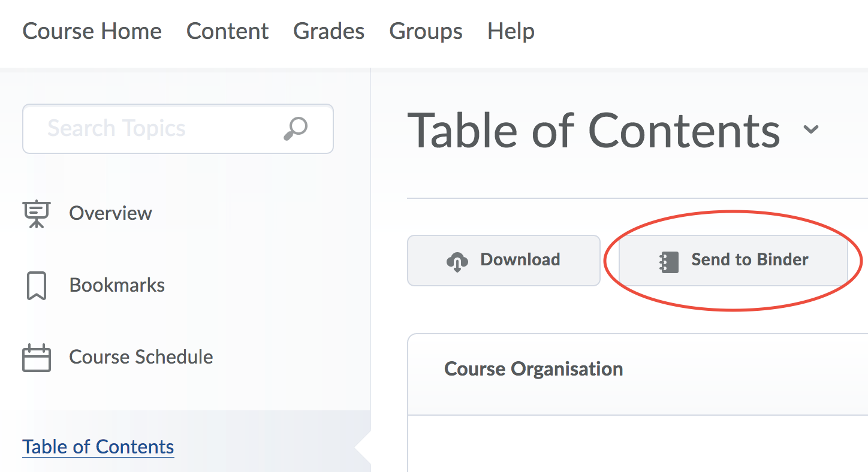The image size is (868, 472).
Task: Select the Table of Contents sidebar link
Action: 98,447
